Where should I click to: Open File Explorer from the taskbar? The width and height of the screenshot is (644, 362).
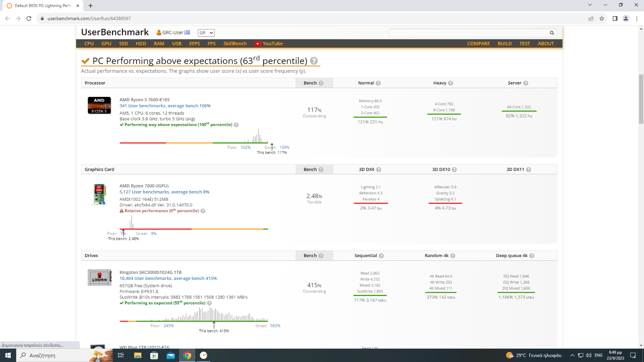[138, 355]
